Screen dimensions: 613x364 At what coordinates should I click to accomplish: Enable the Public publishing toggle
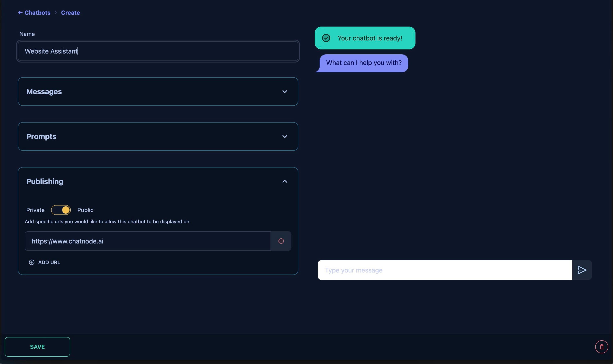tap(61, 210)
